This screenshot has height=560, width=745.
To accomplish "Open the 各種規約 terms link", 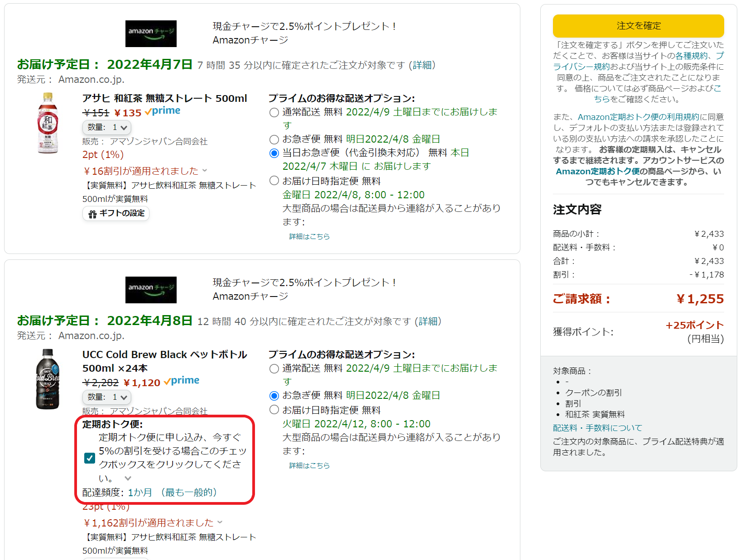I will [x=691, y=56].
